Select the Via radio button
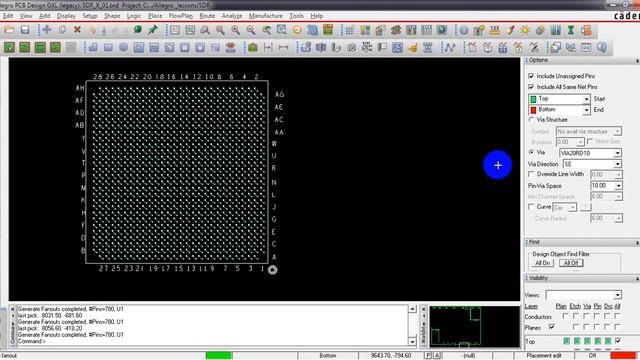 (x=531, y=152)
